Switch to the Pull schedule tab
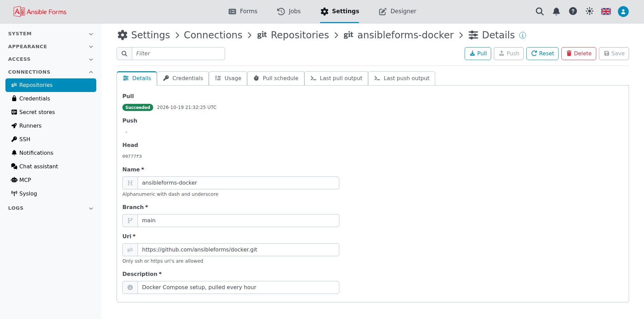The image size is (644, 319). point(276,78)
